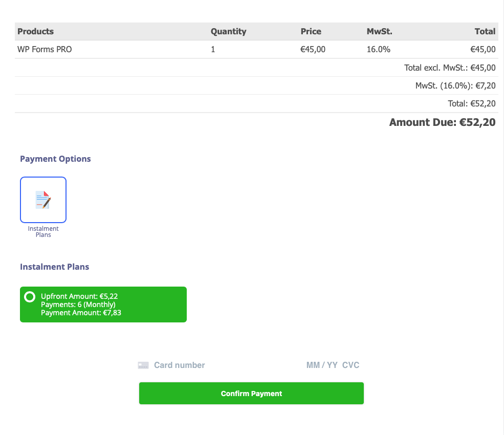Click the MM / YY expiry field
The height and width of the screenshot is (435, 504).
pyautogui.click(x=322, y=365)
